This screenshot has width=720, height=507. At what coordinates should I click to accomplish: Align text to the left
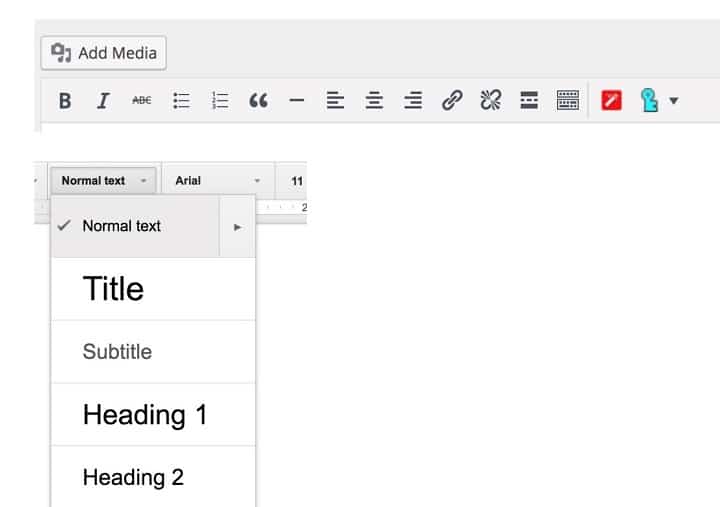(x=335, y=100)
